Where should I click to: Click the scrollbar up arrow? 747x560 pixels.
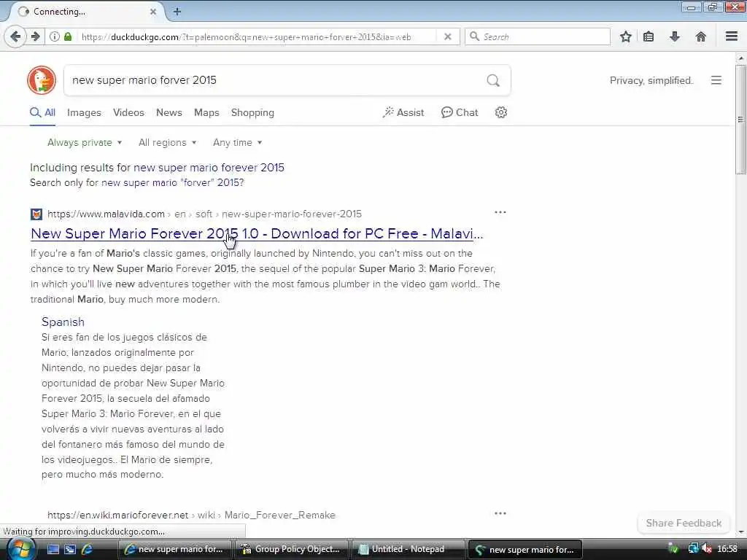(x=740, y=58)
